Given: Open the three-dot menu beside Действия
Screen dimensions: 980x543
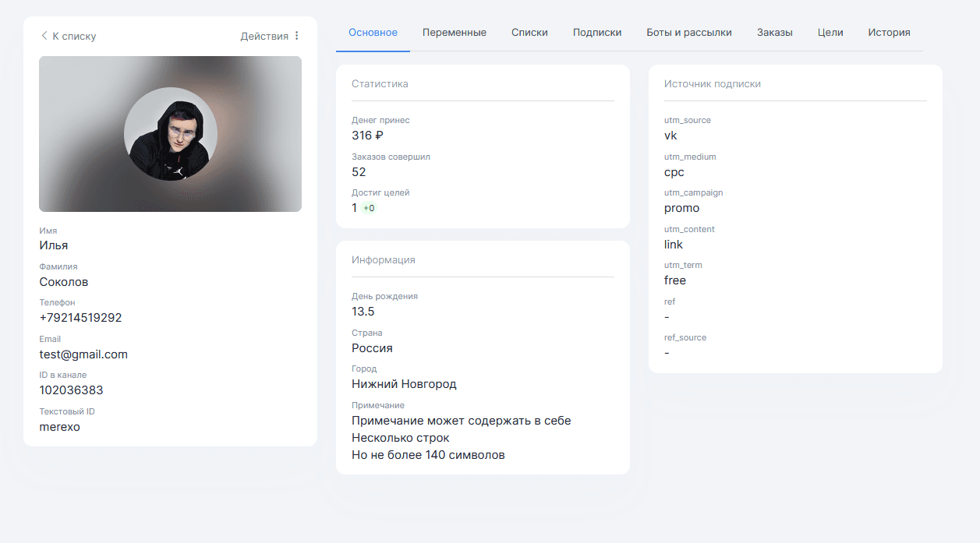Looking at the screenshot, I should (297, 36).
